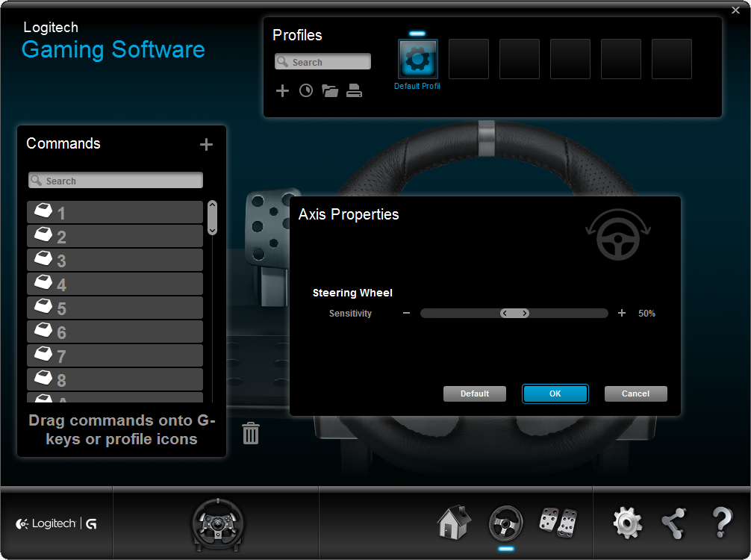
Task: Click the Default Profil label
Action: (417, 86)
